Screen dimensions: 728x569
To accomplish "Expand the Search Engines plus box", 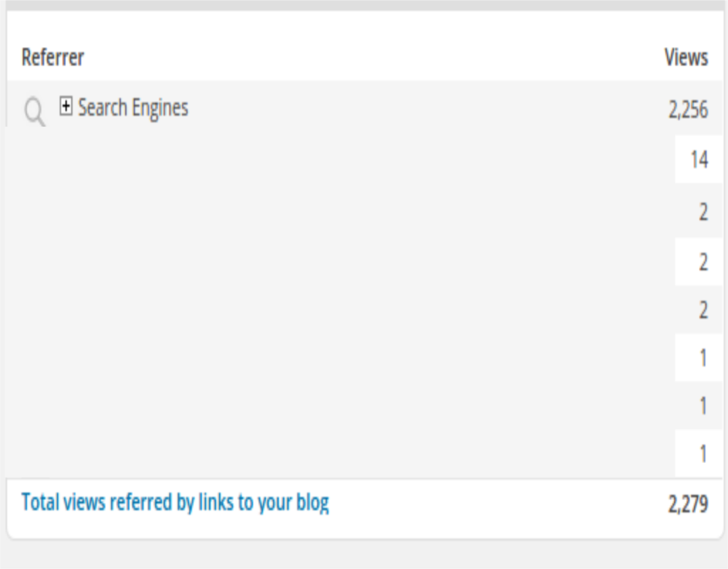I will click(66, 106).
